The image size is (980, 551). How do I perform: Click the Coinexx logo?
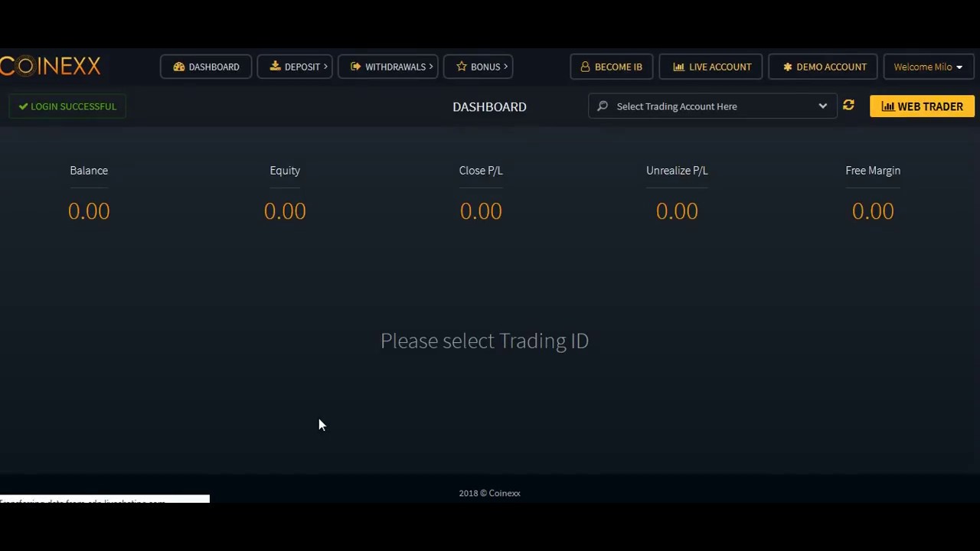(x=51, y=67)
